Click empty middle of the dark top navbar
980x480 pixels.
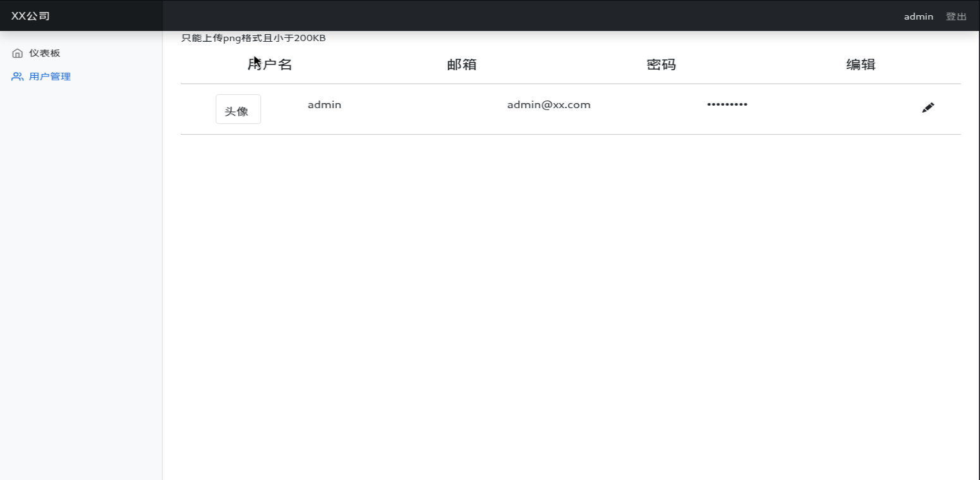point(505,16)
